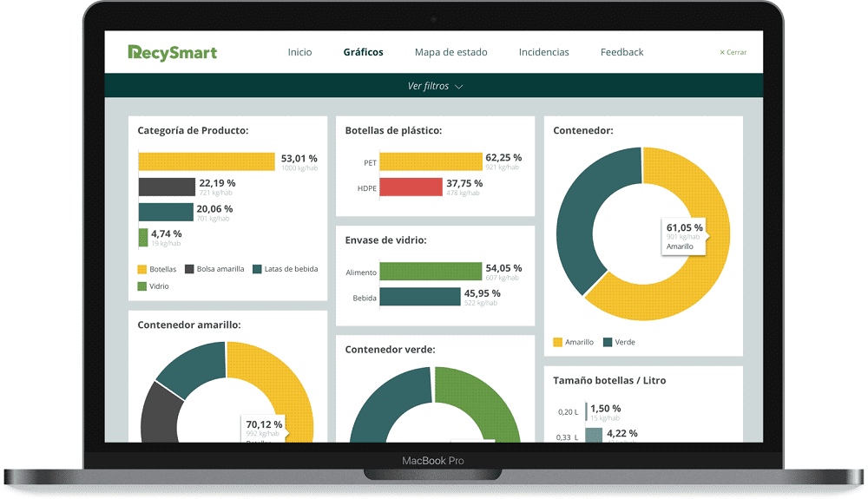Screen dimensions: 868x499
Task: Click the Botellas de plástico heading
Action: tap(393, 130)
